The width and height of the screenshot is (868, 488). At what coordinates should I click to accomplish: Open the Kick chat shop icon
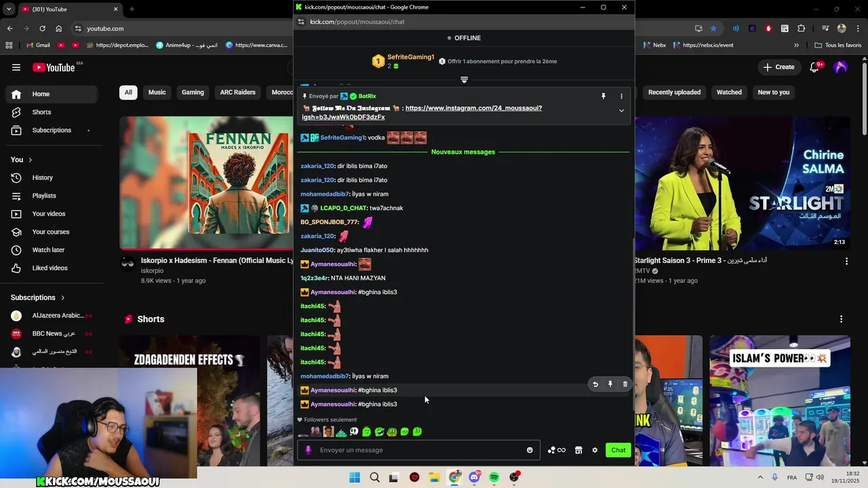pyautogui.click(x=578, y=450)
